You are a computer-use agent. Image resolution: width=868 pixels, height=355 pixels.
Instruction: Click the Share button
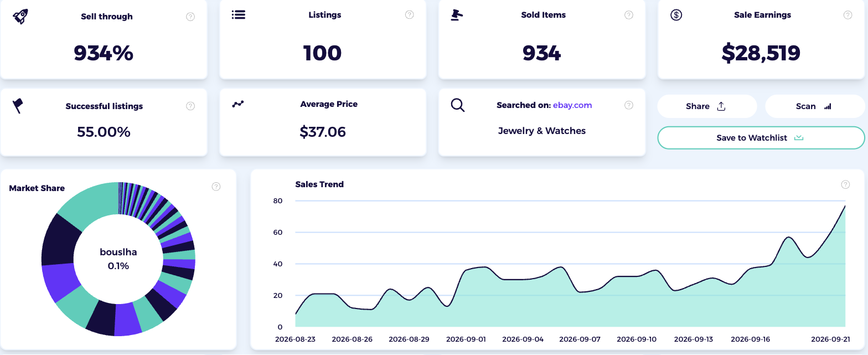[707, 106]
